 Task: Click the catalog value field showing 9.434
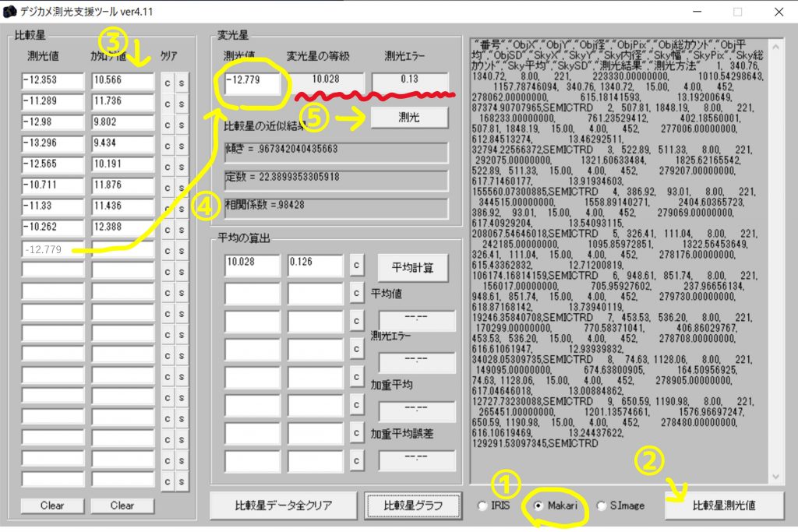[122, 143]
